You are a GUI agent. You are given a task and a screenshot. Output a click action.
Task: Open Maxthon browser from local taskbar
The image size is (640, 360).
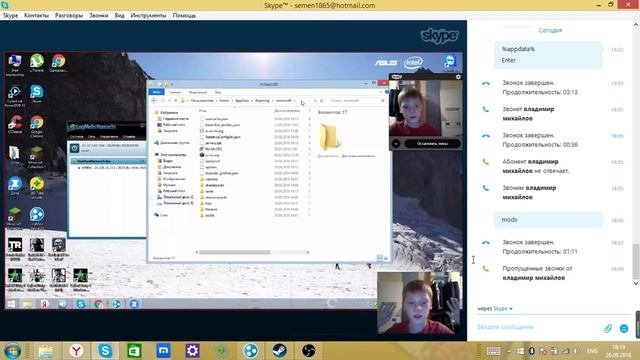click(x=163, y=351)
